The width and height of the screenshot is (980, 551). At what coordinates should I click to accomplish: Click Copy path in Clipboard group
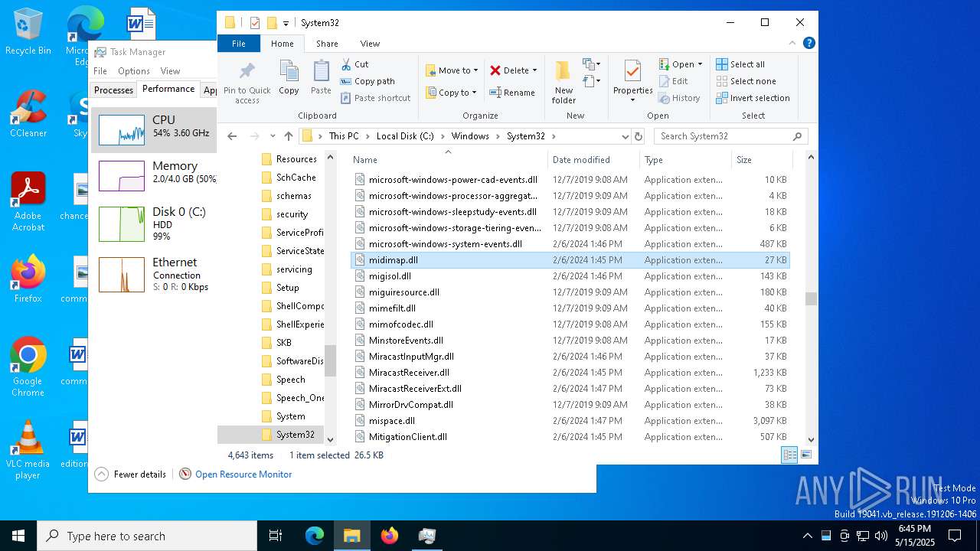pyautogui.click(x=367, y=81)
